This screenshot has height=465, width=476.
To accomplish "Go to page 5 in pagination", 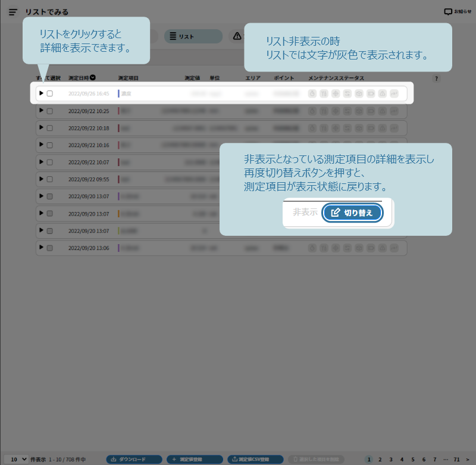I will [x=413, y=460].
